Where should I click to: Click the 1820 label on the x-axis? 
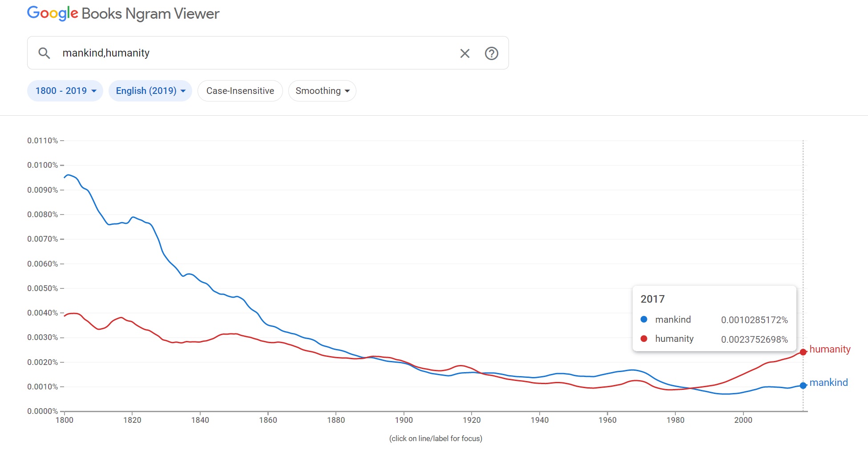tap(132, 420)
